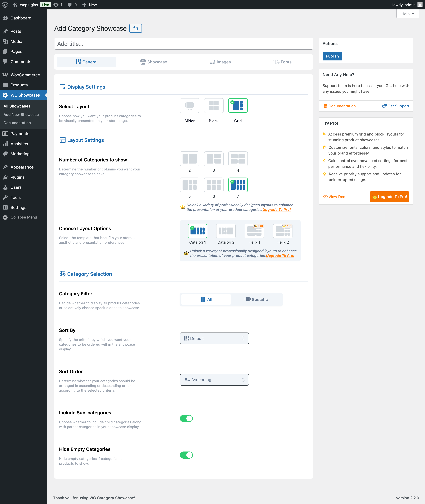The height and width of the screenshot is (504, 425).
Task: Set Category Filter to All
Action: click(x=206, y=299)
